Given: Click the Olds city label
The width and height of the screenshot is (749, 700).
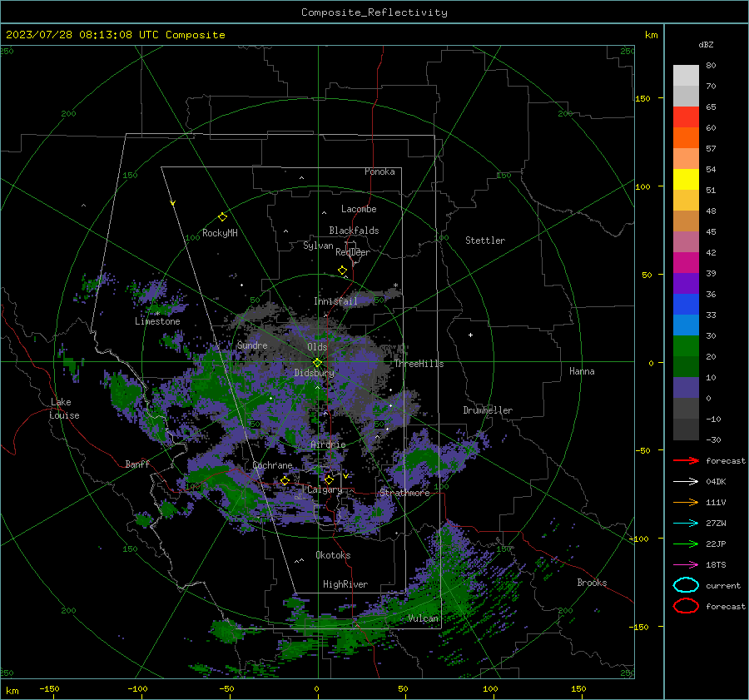Looking at the screenshot, I should pos(317,347).
